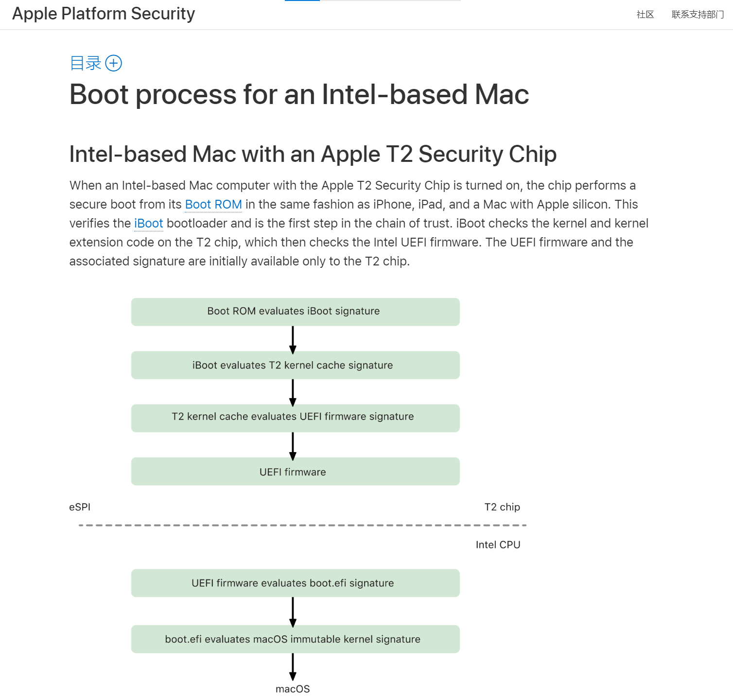
Task: Click the dashed divider line in diagram
Action: (302, 525)
